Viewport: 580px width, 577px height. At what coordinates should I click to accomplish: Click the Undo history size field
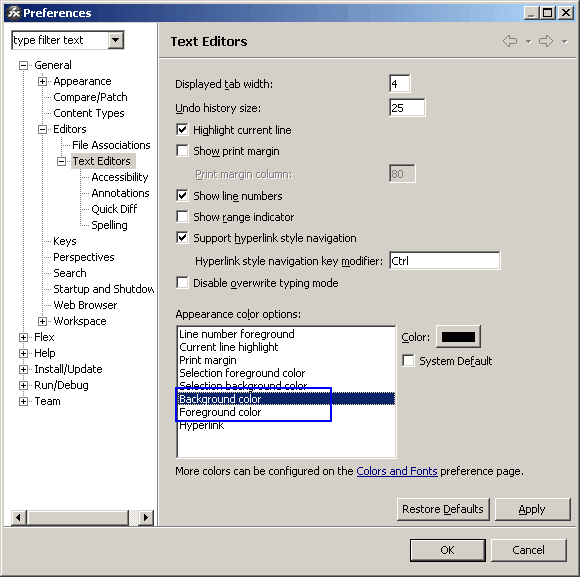pyautogui.click(x=407, y=108)
